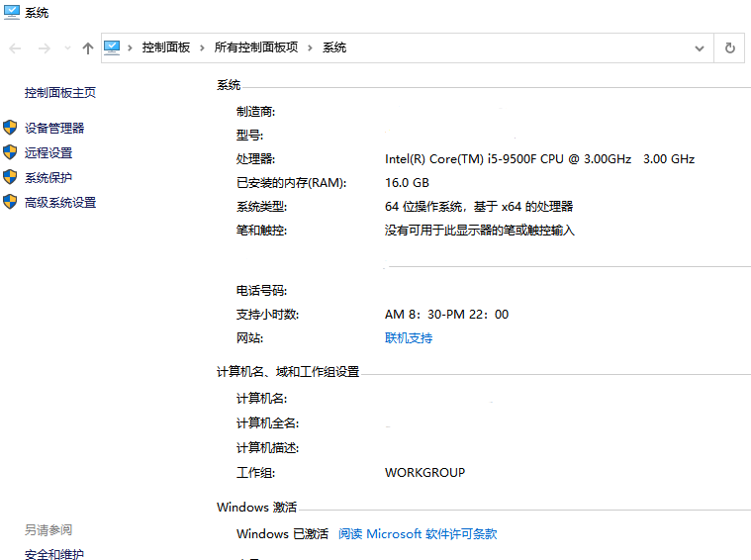This screenshot has width=751, height=560.
Task: Open the recent locations dropdown arrow
Action: (67, 47)
